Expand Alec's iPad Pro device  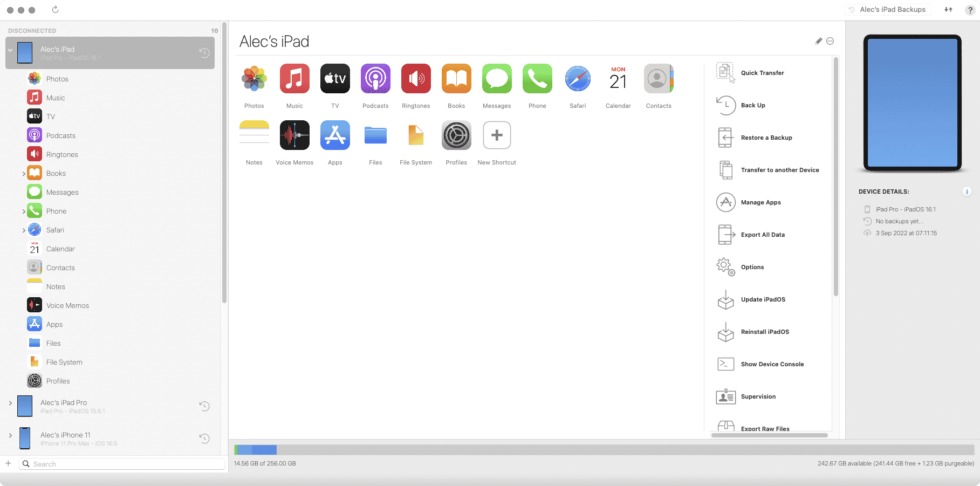(x=10, y=403)
